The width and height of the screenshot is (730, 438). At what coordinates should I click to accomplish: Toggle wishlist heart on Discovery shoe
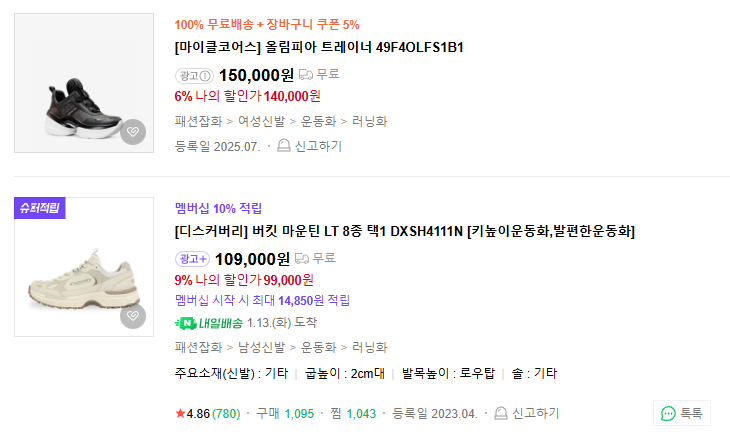(x=133, y=316)
